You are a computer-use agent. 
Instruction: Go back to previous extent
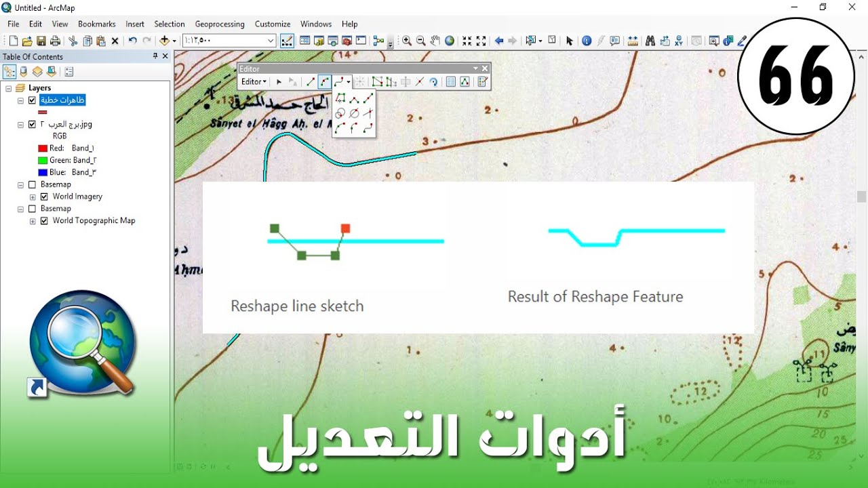click(499, 41)
